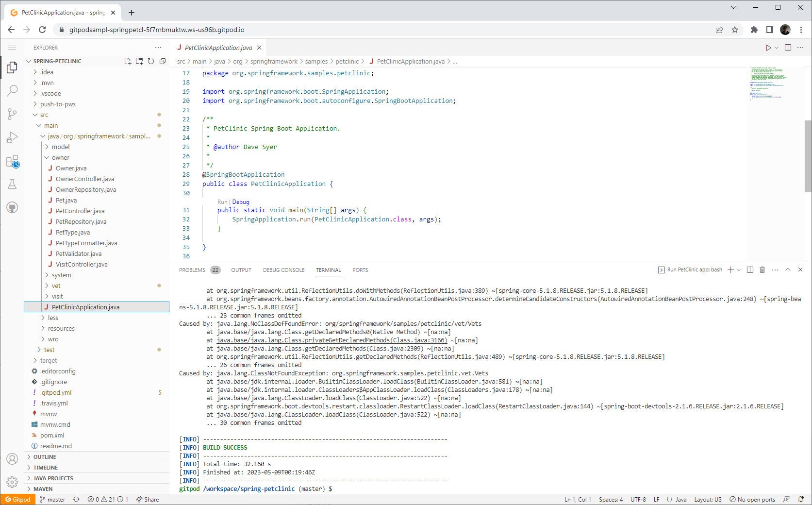Click the browser address bar

383,30
